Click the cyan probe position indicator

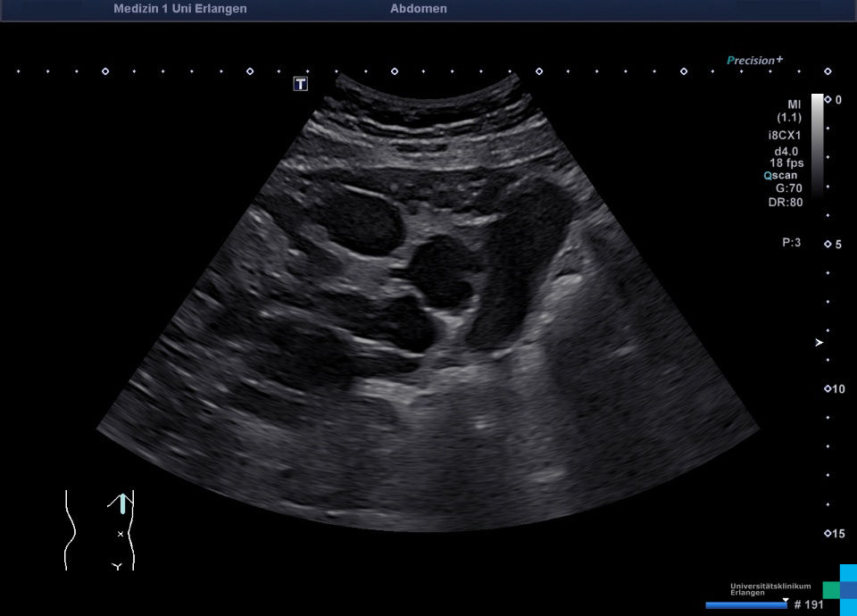coord(123,504)
